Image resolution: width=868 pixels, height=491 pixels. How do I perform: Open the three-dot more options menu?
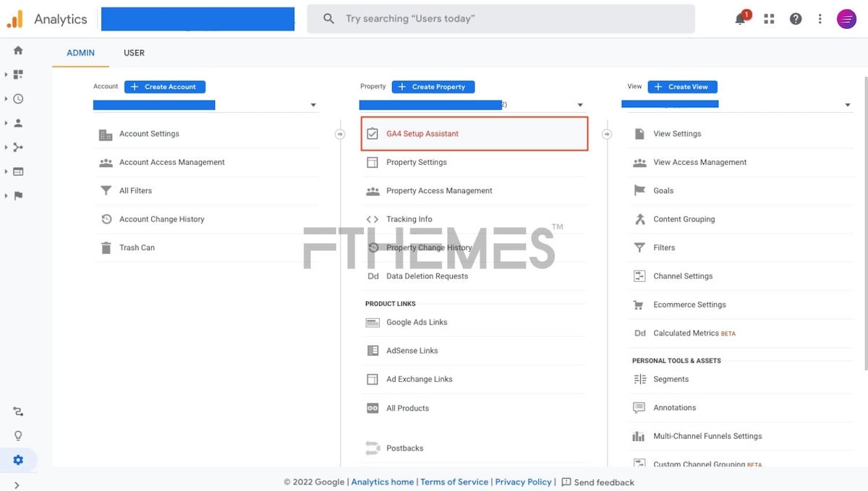pyautogui.click(x=820, y=20)
